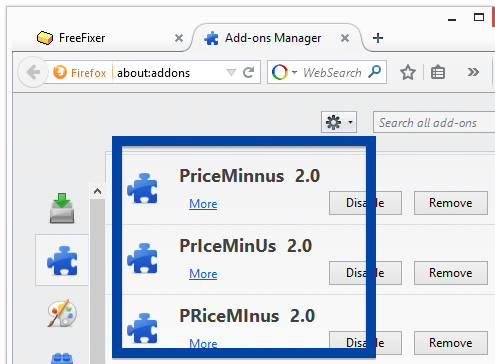The height and width of the screenshot is (364, 495).
Task: Click the Search all add-ons field
Action: (x=434, y=122)
